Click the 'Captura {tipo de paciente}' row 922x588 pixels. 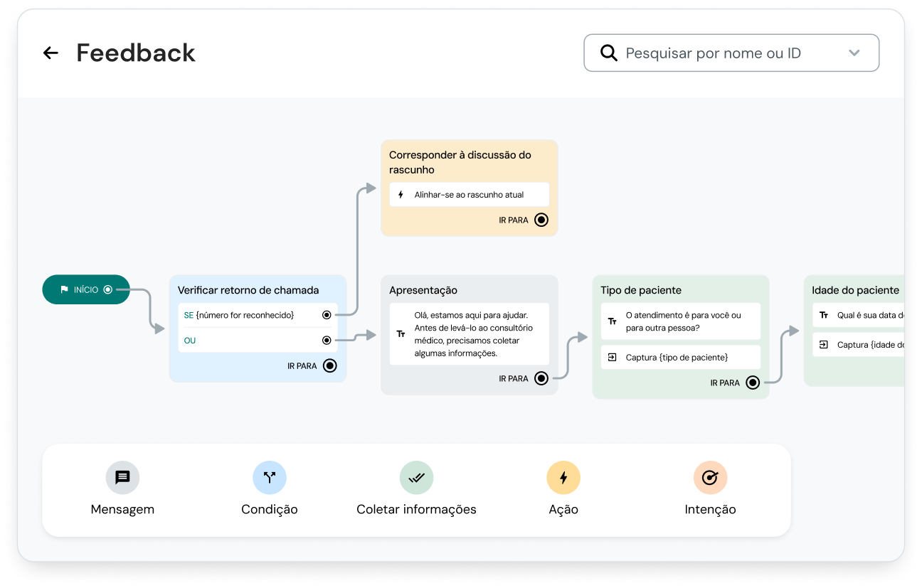pyautogui.click(x=681, y=357)
